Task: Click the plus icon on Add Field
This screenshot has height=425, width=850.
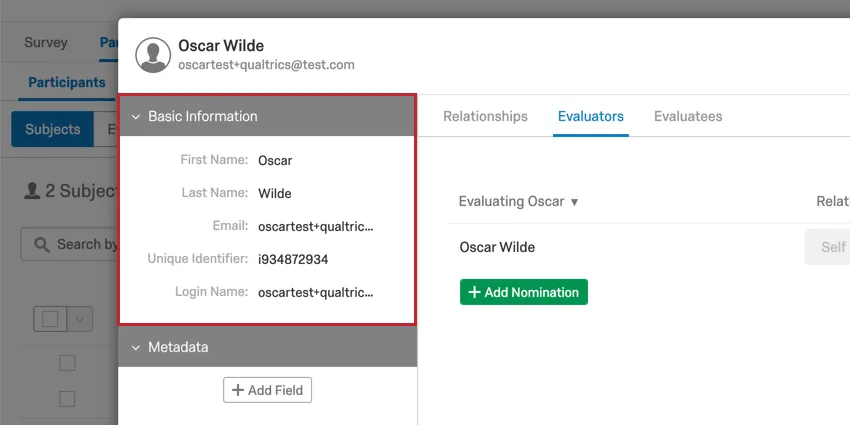Action: (238, 390)
